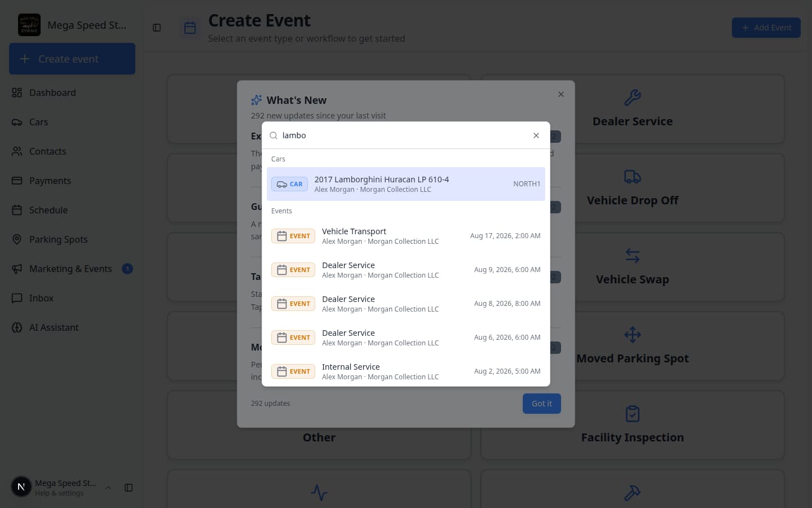
Task: Select the Other event type card
Action: tap(319, 425)
